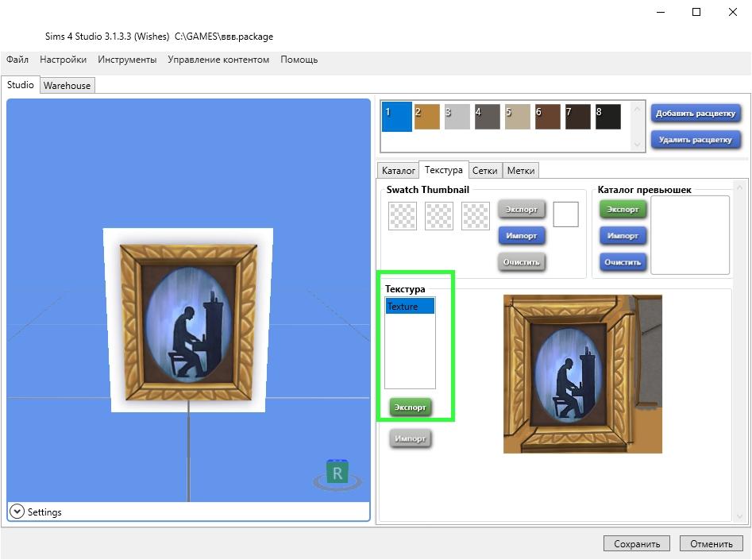
Task: Open the Метки tab
Action: pos(521,170)
